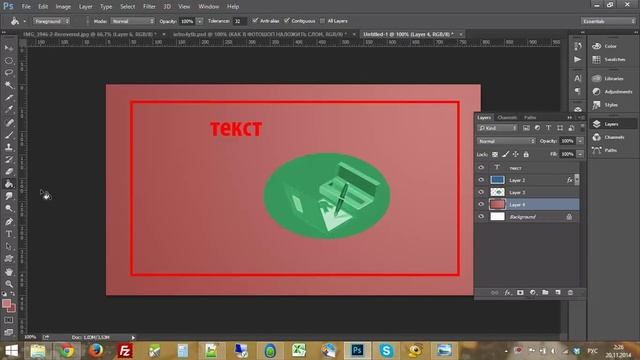Lock layer position
Viewport: 640px width, 360px height.
coord(516,154)
